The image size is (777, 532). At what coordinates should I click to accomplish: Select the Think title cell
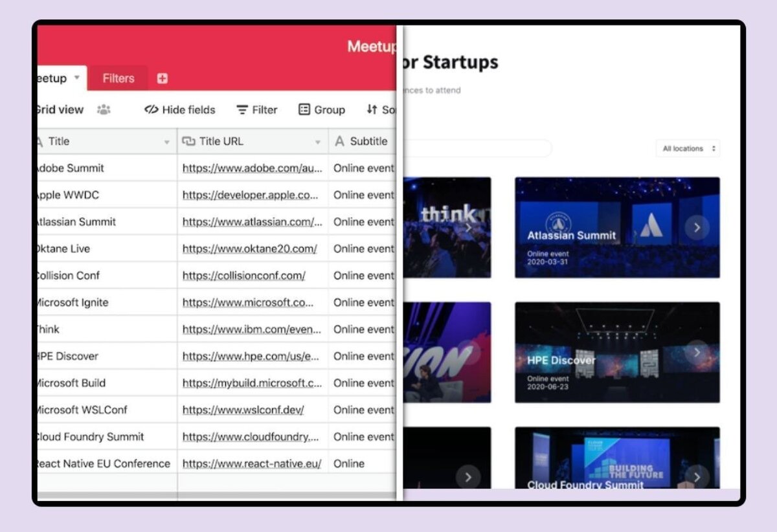[x=107, y=329]
